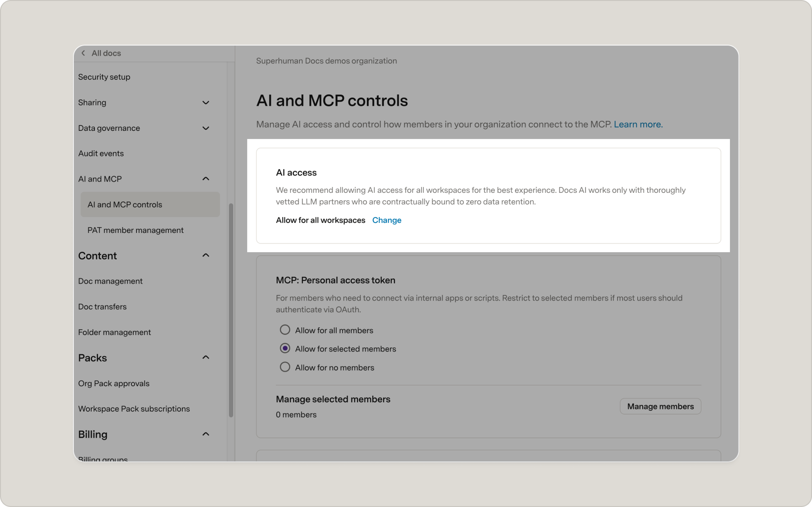
Task: Open the Learn more link
Action: (x=638, y=124)
